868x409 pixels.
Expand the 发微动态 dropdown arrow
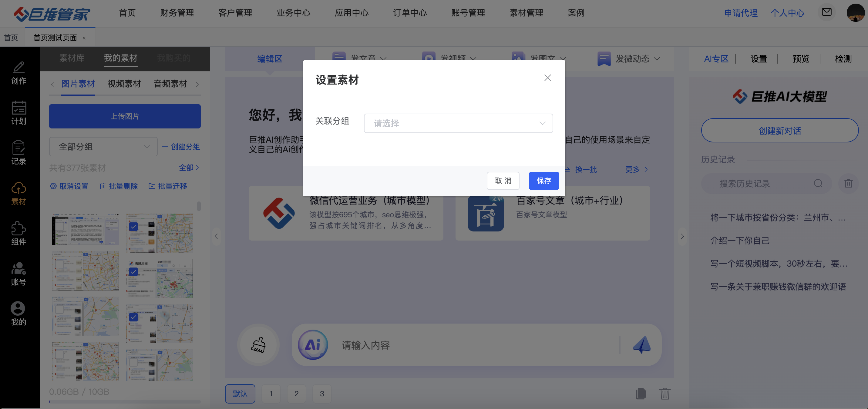pyautogui.click(x=657, y=59)
